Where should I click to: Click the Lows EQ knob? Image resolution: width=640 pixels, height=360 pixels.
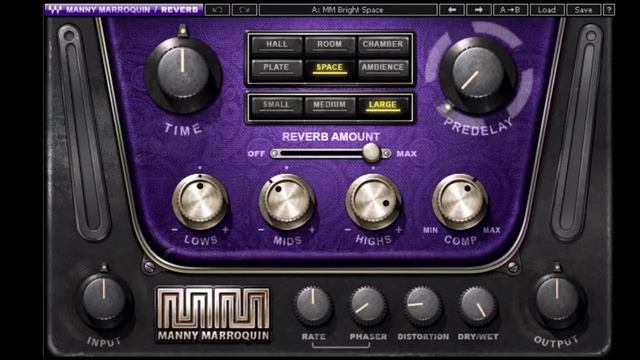(200, 201)
